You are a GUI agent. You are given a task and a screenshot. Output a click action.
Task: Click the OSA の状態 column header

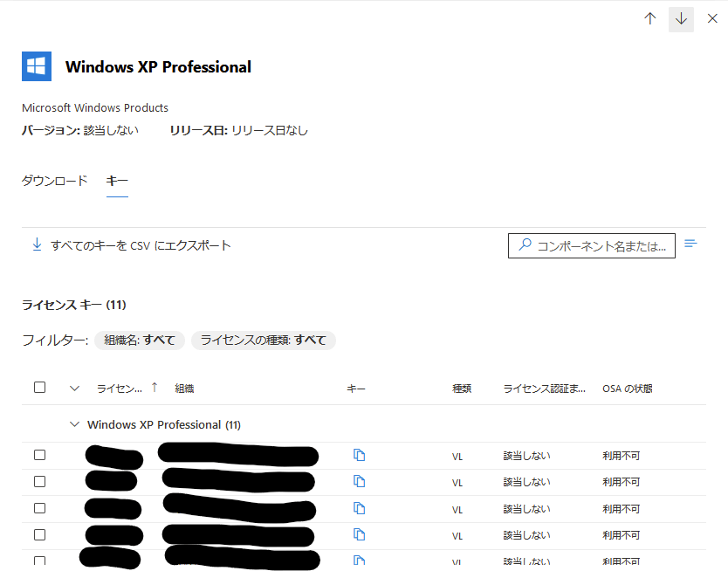628,389
